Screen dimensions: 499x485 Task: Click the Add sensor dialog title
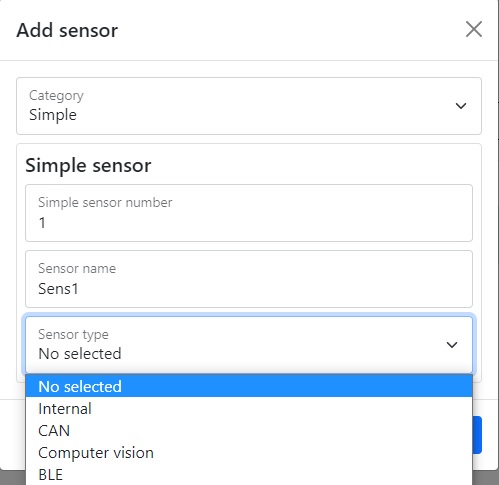(67, 30)
